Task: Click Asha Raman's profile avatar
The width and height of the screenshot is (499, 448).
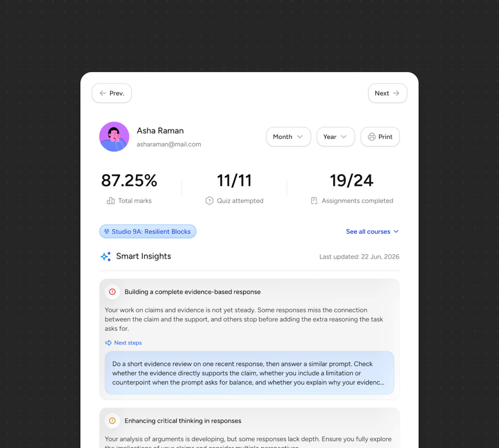Action: 114,137
